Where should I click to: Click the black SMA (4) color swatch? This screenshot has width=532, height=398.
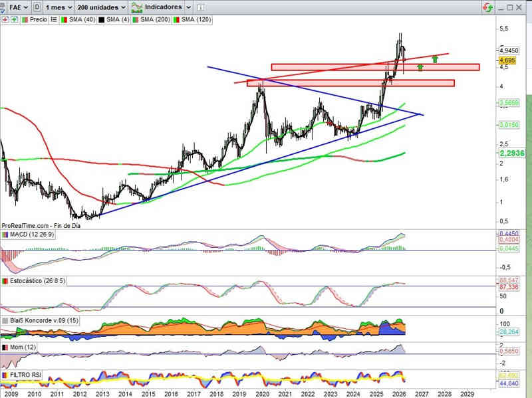coord(102,20)
